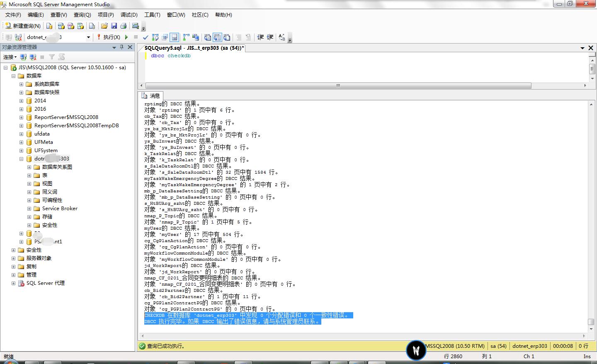Image resolution: width=597 pixels, height=364 pixels.
Task: Click into the dbcc checkdb editor line
Action: click(x=171, y=56)
